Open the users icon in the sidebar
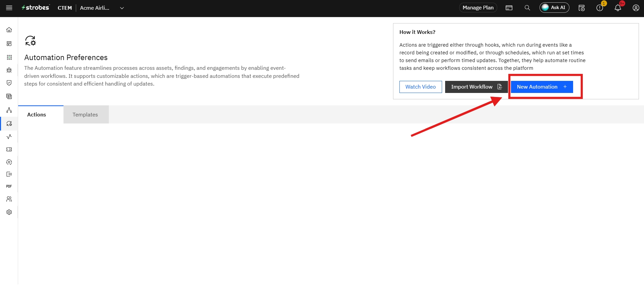Screen dimensions: 644x300 click(9, 199)
